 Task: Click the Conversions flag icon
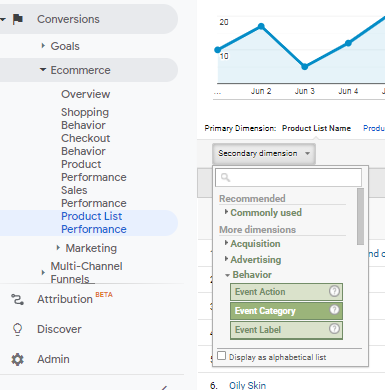18,19
